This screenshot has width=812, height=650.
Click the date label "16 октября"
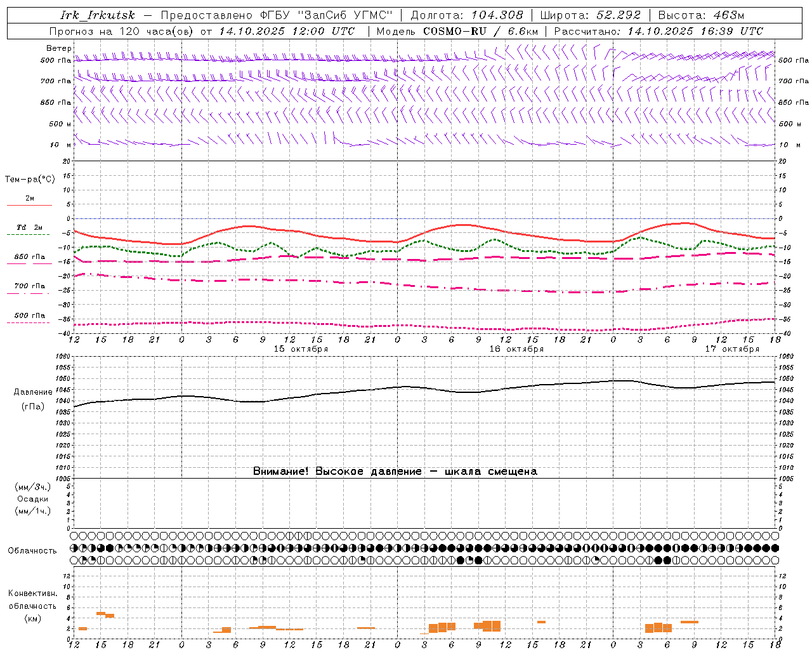click(516, 349)
